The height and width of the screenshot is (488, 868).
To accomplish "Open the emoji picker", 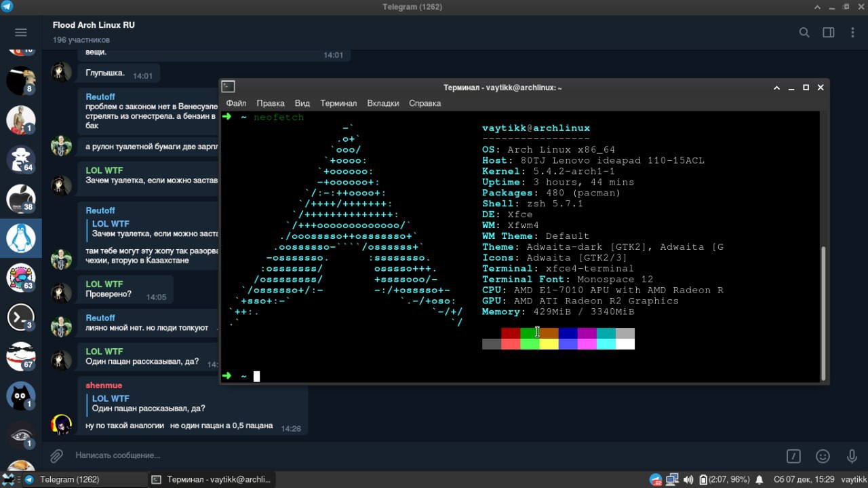I will tap(823, 456).
